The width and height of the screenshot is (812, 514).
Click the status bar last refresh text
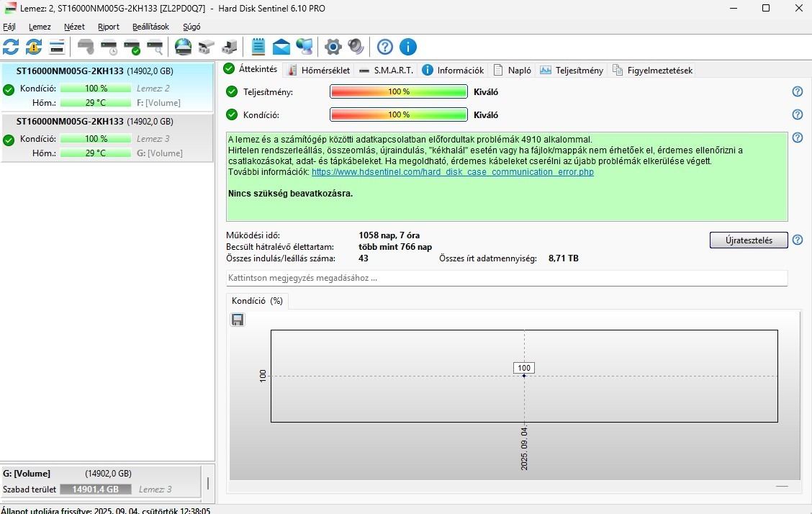click(106, 510)
